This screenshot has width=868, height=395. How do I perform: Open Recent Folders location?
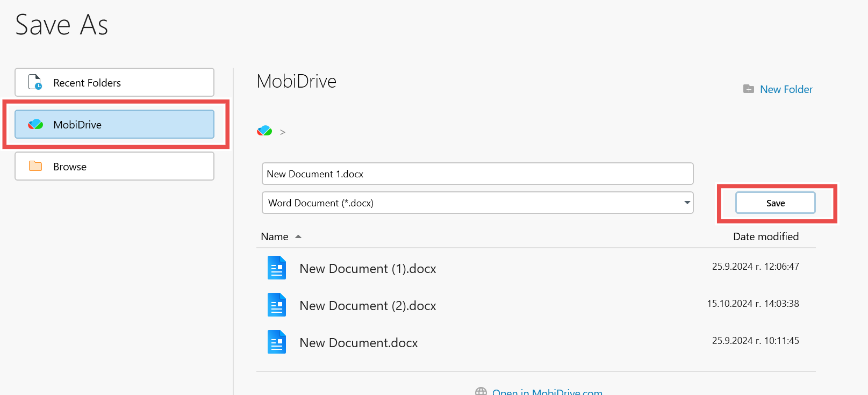tap(114, 82)
